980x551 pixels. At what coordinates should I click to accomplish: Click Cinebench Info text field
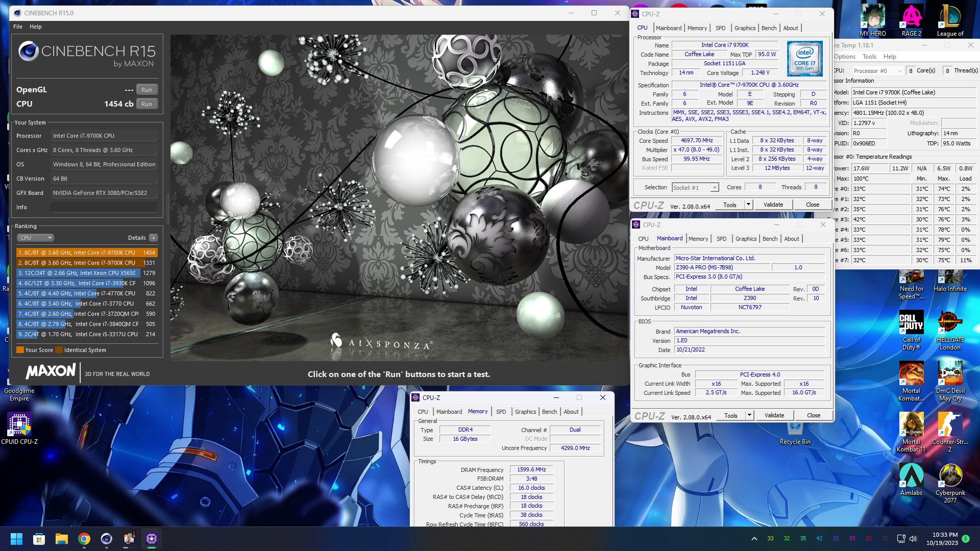[104, 207]
